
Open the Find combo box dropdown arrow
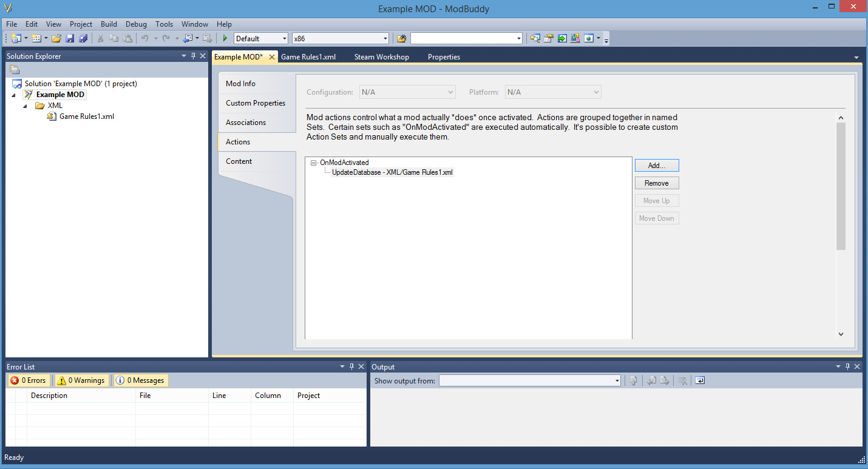click(518, 38)
